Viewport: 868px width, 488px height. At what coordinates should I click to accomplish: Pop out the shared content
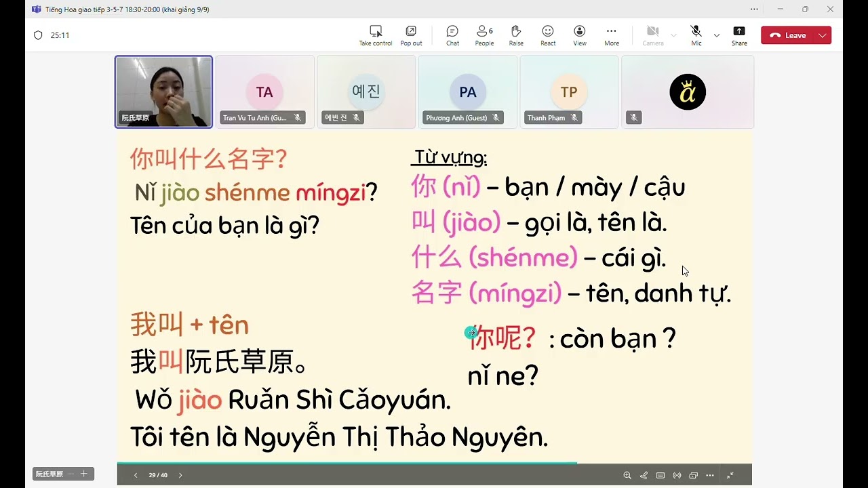coord(411,35)
